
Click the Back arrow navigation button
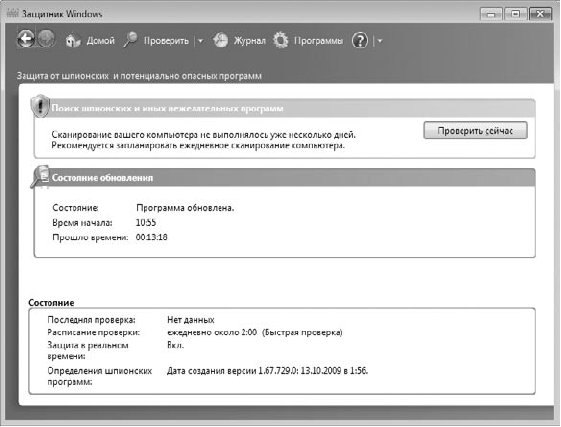point(26,39)
